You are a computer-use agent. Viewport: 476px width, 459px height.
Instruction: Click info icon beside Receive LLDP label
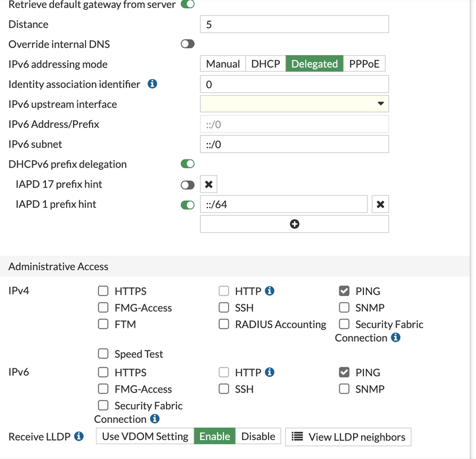click(79, 437)
